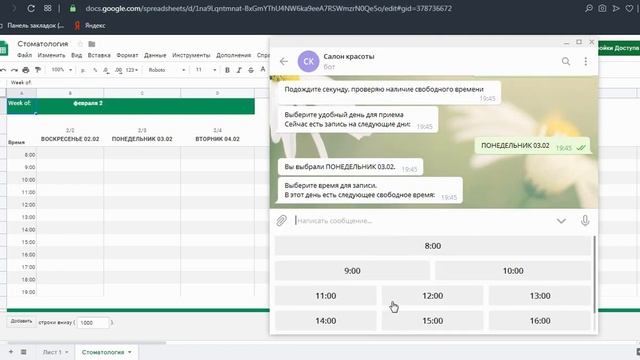
Task: Open the Стоматология tab dropdown arrow
Action: [130, 352]
